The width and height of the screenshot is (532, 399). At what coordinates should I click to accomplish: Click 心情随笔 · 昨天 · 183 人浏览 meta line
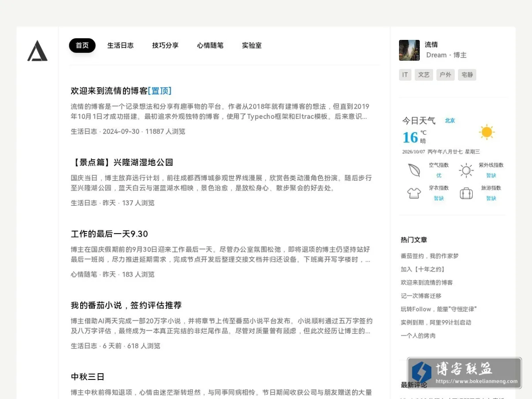point(113,274)
